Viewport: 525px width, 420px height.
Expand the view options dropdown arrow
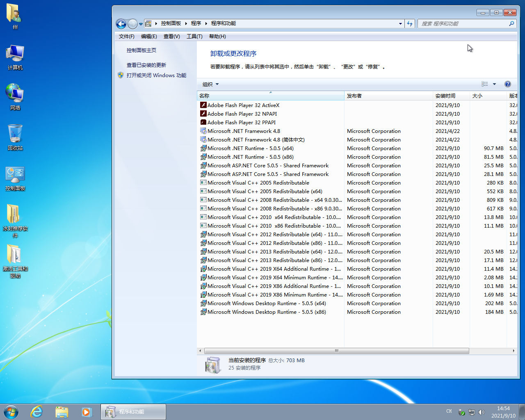[x=494, y=84]
